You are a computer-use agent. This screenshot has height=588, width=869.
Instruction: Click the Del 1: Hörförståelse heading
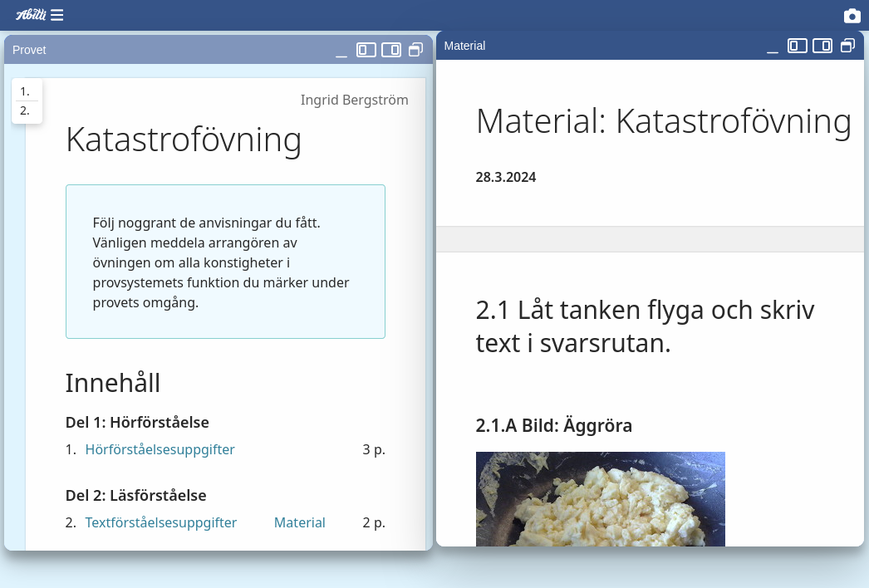tap(137, 422)
